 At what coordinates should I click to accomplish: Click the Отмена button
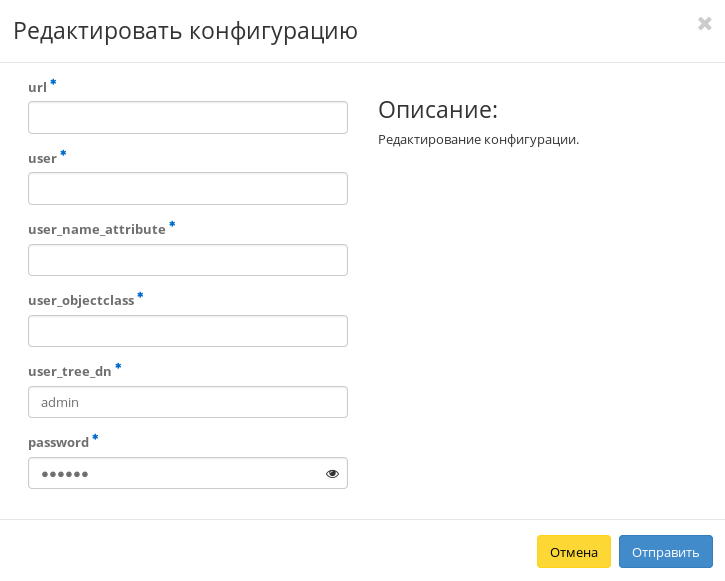point(573,552)
